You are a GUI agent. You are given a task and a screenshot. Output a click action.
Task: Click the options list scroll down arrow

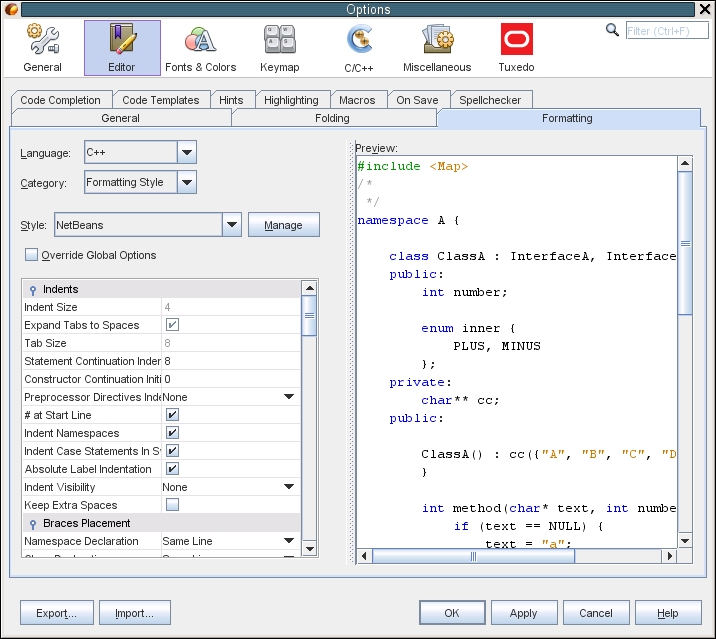(310, 549)
